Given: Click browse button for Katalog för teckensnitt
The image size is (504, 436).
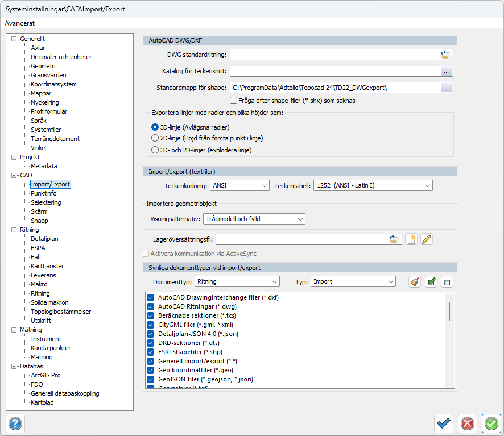Looking at the screenshot, I should 446,72.
